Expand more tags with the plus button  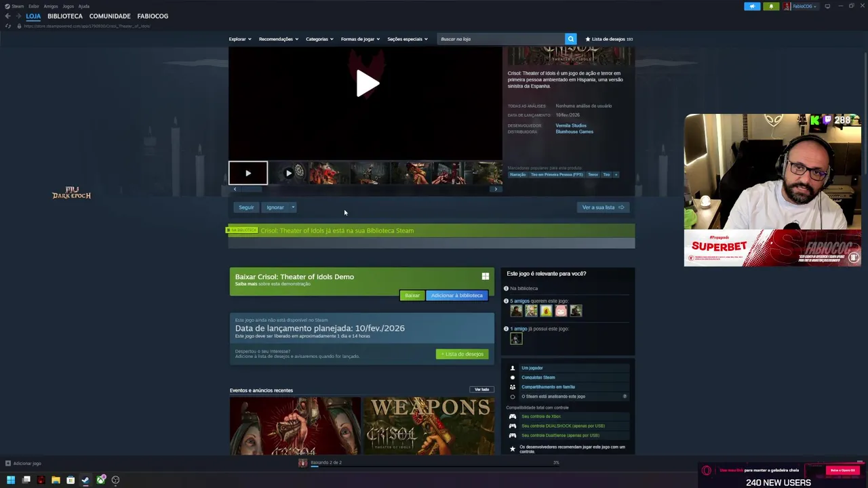tap(616, 175)
